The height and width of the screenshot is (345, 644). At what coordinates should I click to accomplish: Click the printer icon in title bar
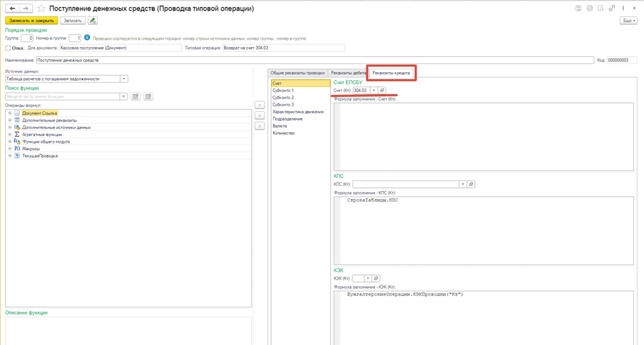(589, 8)
